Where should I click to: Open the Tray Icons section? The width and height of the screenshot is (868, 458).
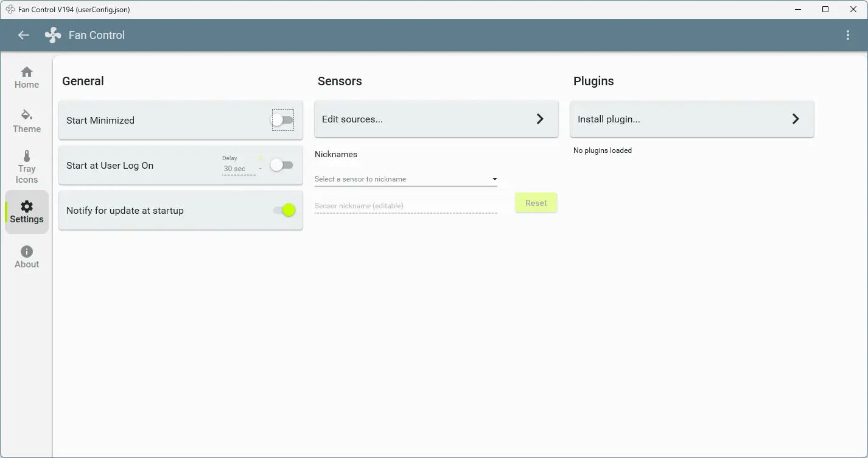[x=27, y=167]
